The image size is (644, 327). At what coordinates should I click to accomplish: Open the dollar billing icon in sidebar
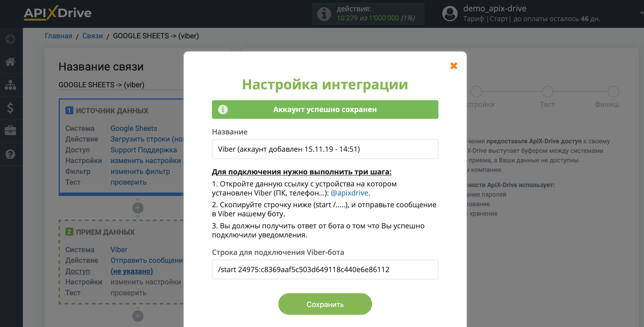click(x=10, y=108)
